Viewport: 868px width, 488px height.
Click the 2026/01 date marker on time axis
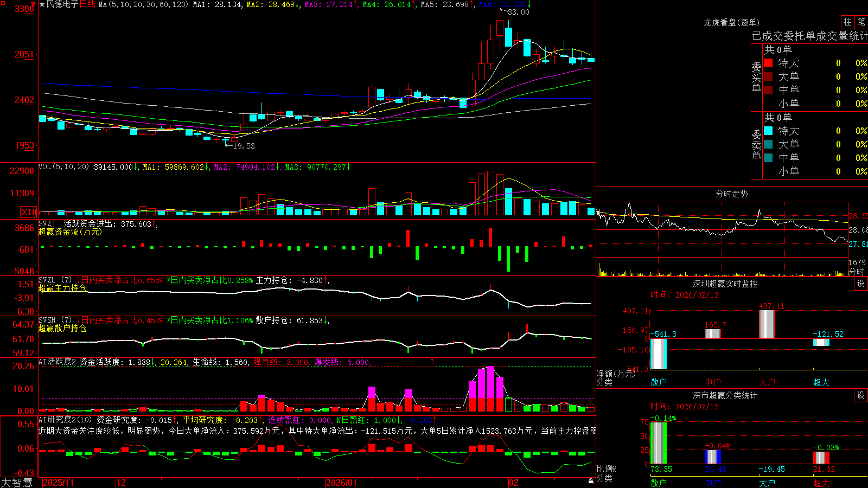point(342,483)
